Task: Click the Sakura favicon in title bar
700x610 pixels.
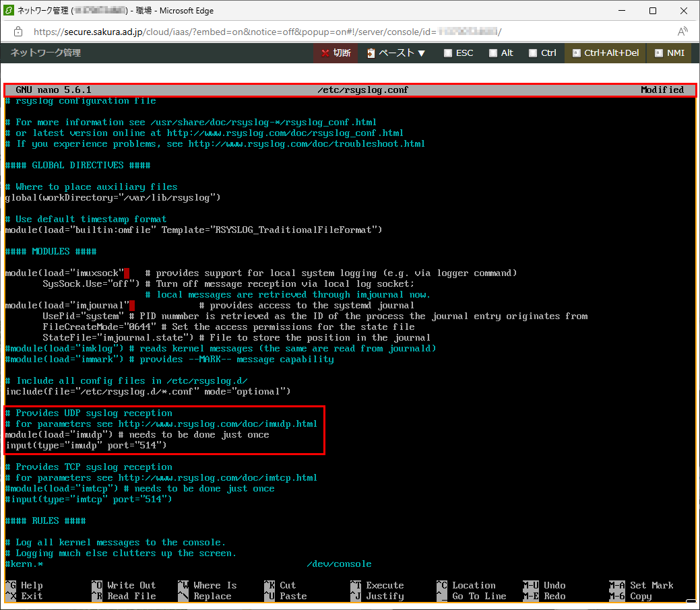Action: tap(9, 10)
